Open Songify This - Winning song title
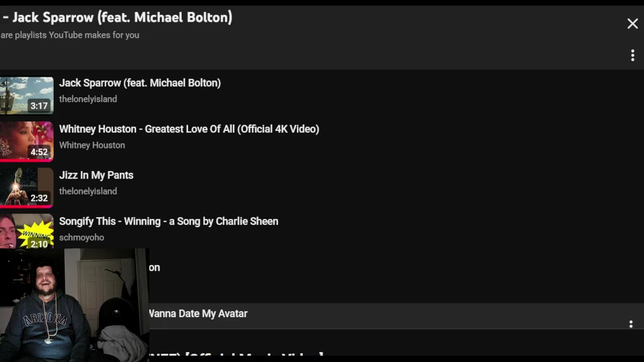Image resolution: width=644 pixels, height=362 pixels. pyautogui.click(x=169, y=222)
